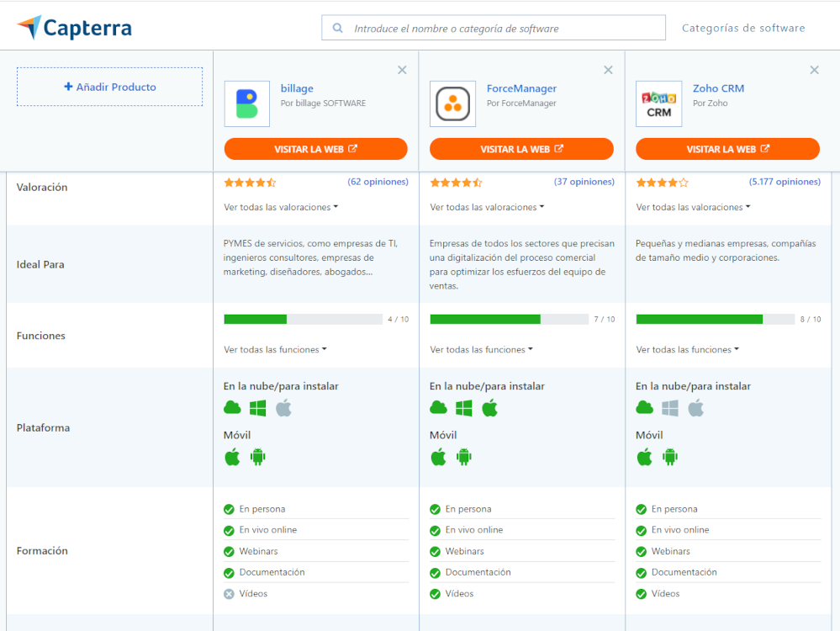Screen dimensions: 840x631
Task: Click Zoho CRM 'Webinars' check mark
Action: point(642,552)
